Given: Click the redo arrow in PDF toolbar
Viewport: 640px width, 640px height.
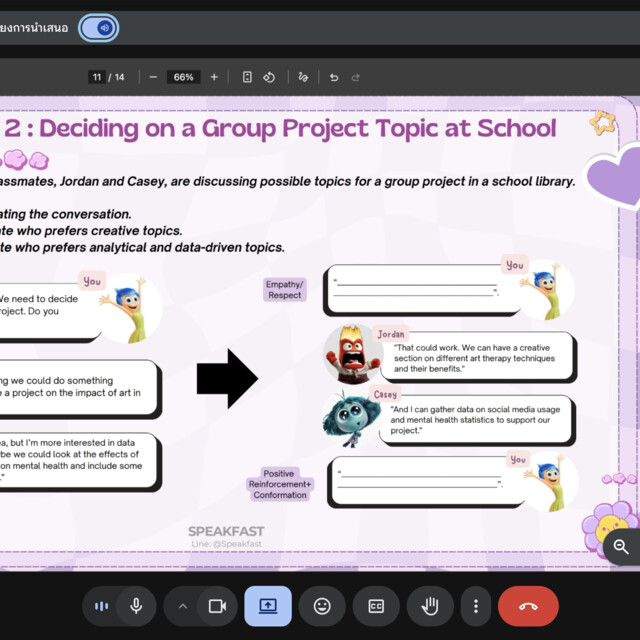Looking at the screenshot, I should coord(356,77).
